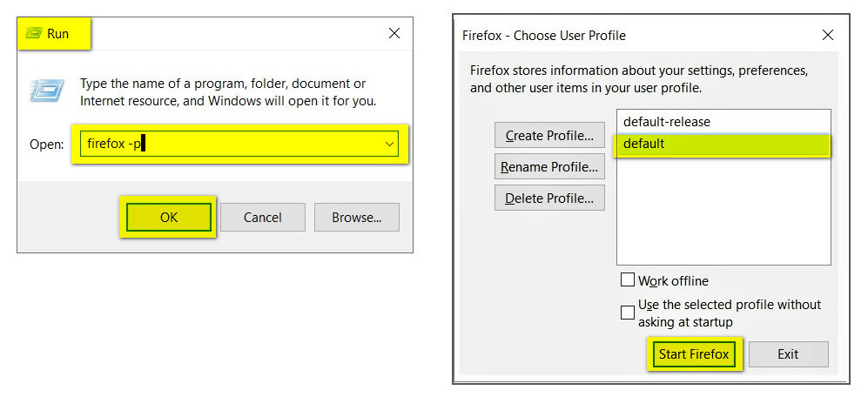Open the Browse... file picker
This screenshot has width=868, height=397.
356,217
